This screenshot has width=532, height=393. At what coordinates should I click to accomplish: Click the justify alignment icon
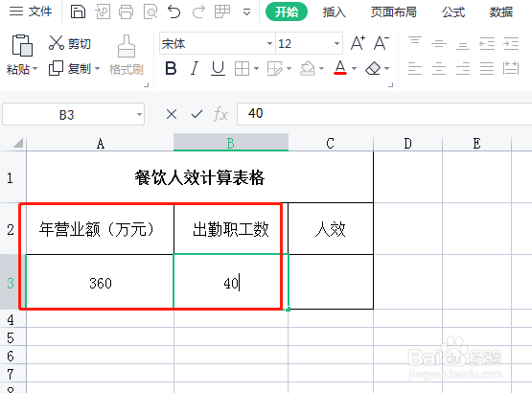point(487,69)
